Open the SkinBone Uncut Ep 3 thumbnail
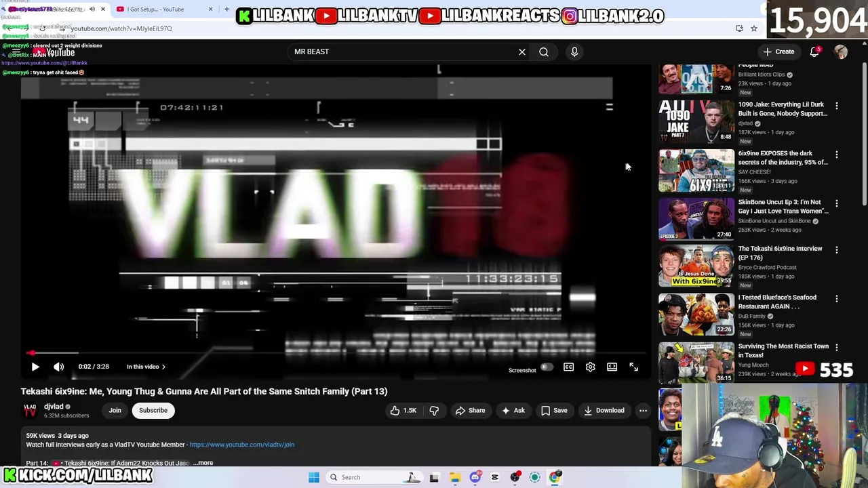The height and width of the screenshot is (488, 868). coord(696,219)
